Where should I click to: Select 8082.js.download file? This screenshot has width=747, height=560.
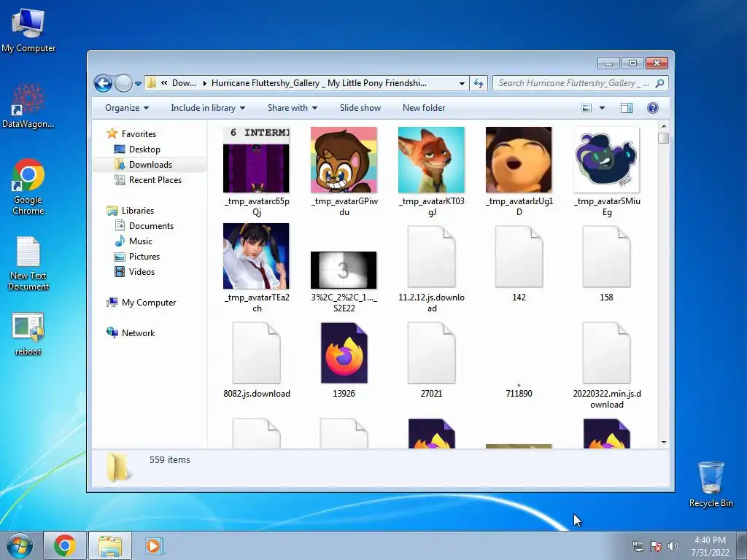pyautogui.click(x=256, y=360)
